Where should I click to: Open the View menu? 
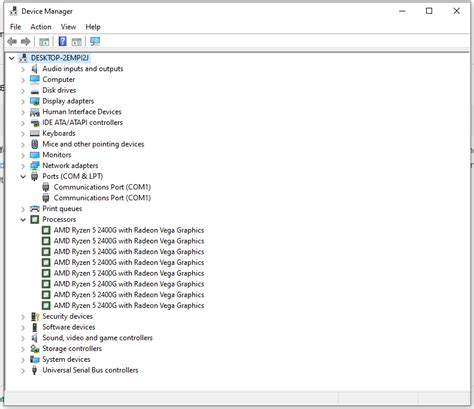(x=68, y=27)
